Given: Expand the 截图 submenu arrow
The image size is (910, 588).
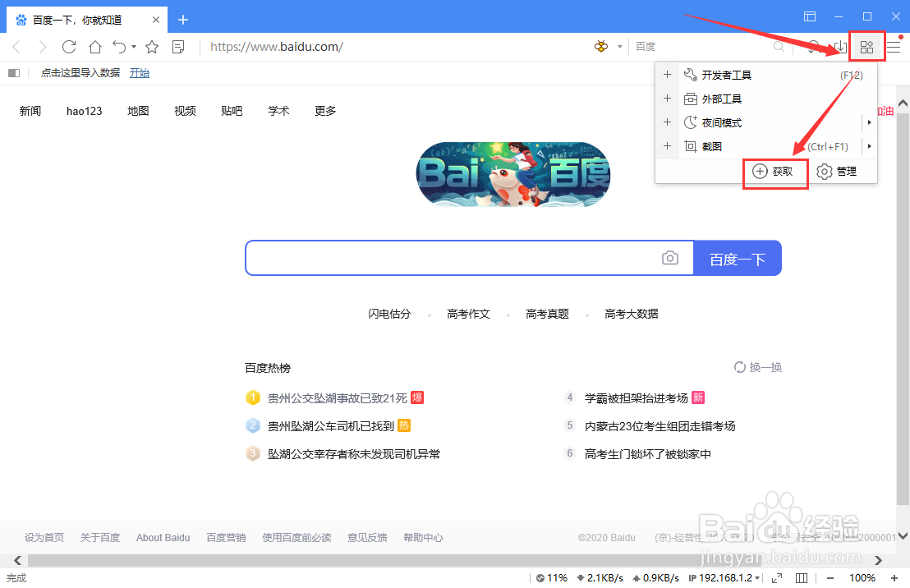Looking at the screenshot, I should [870, 146].
